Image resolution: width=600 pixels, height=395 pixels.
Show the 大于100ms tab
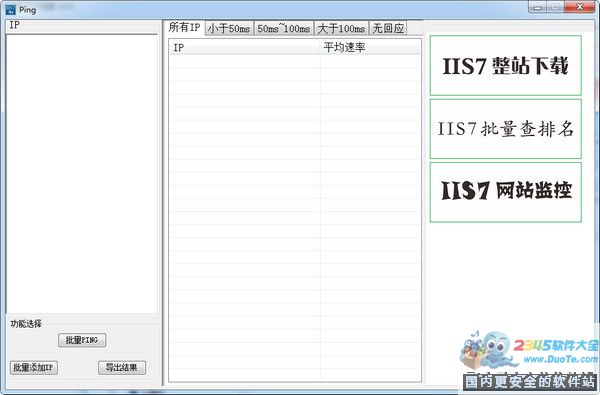coord(341,28)
